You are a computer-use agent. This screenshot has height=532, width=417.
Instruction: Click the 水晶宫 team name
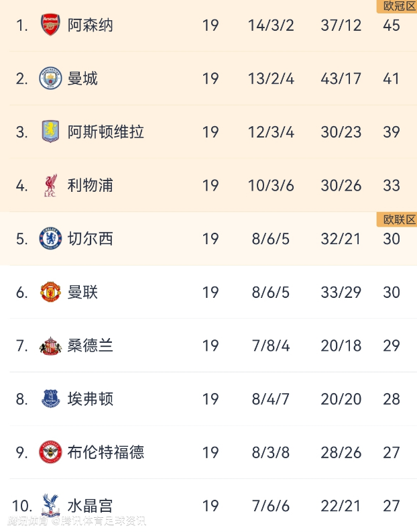pos(90,505)
